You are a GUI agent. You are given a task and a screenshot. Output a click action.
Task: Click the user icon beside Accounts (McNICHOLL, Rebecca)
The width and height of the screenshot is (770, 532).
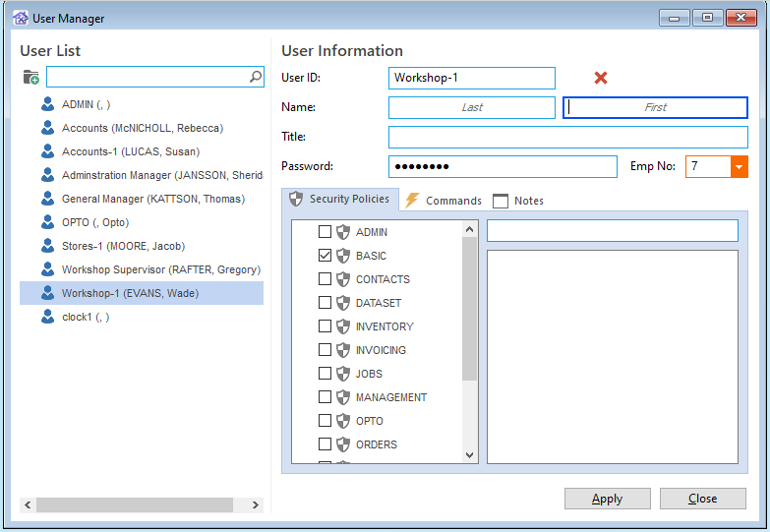pos(47,128)
